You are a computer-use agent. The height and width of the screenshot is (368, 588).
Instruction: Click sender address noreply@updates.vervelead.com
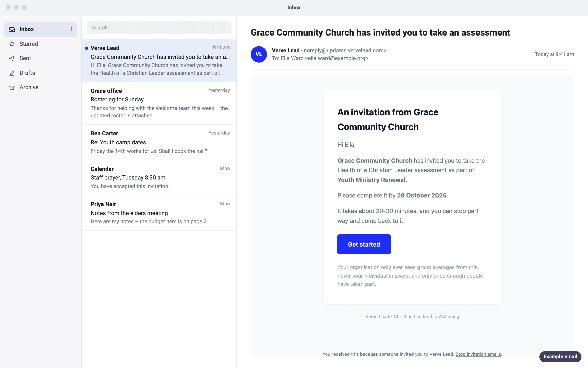point(344,50)
